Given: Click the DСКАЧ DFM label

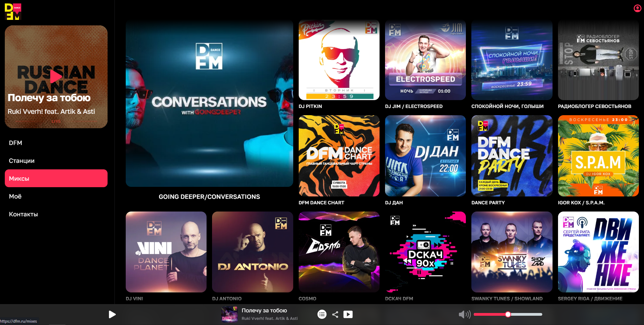Looking at the screenshot, I should click(399, 299).
